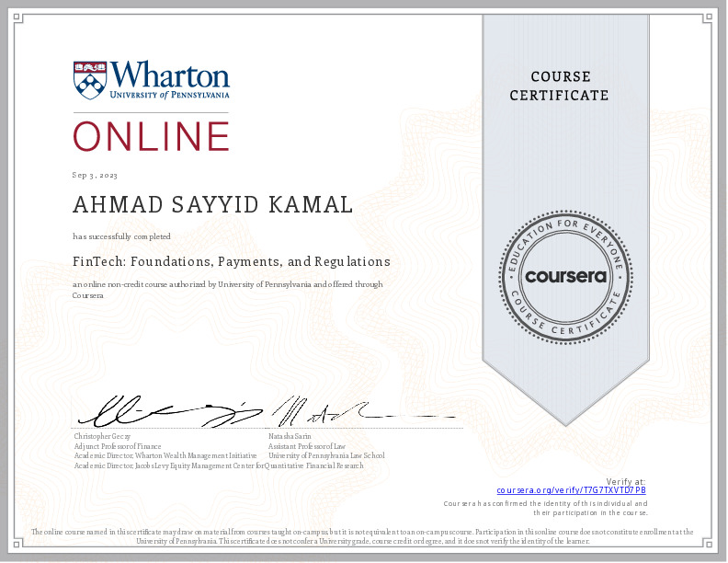Click the 'Adjunct Professor of Finance' title
The image size is (728, 563).
118,446
